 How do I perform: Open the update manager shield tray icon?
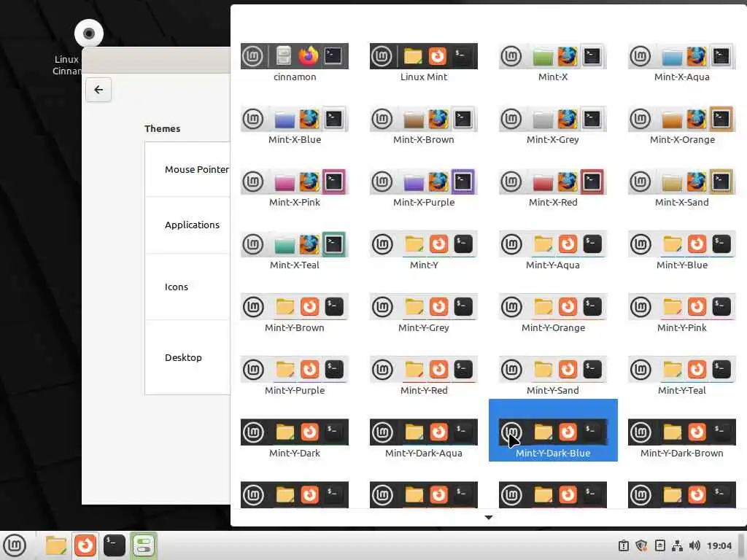point(641,545)
